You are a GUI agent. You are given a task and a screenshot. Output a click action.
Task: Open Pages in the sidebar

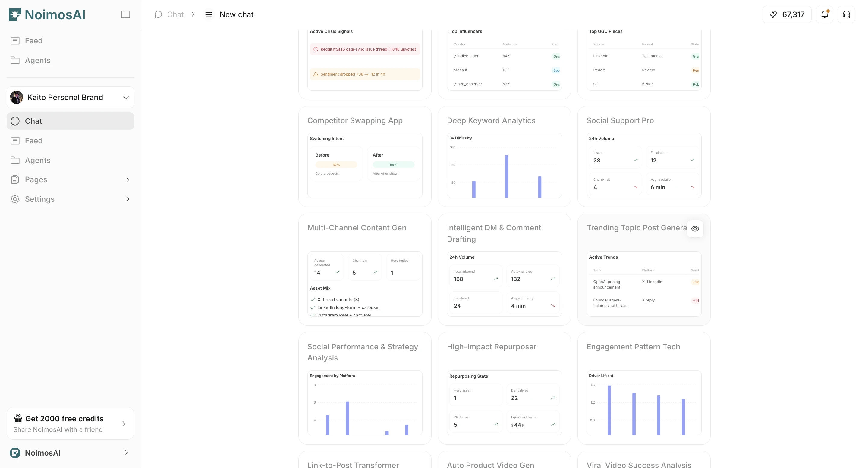click(70, 180)
